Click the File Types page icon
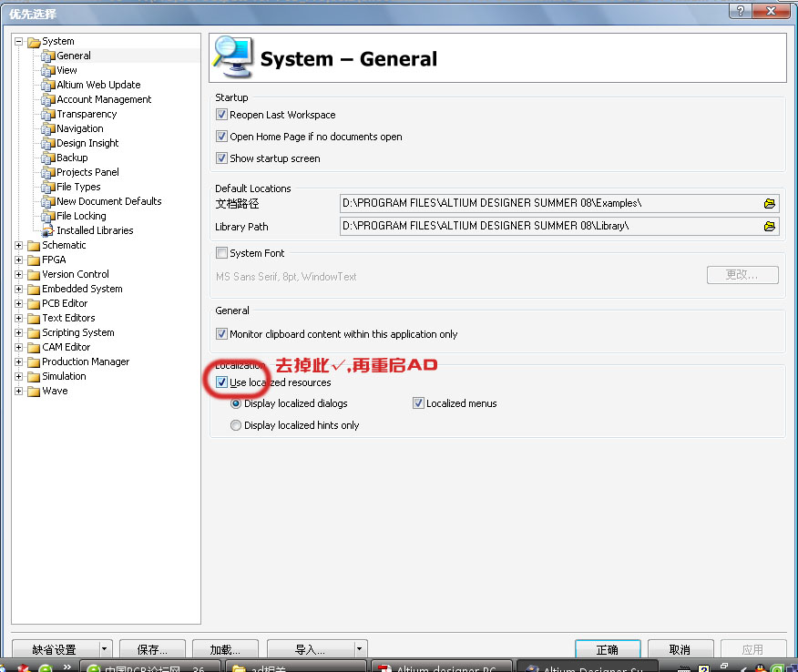 (x=48, y=188)
